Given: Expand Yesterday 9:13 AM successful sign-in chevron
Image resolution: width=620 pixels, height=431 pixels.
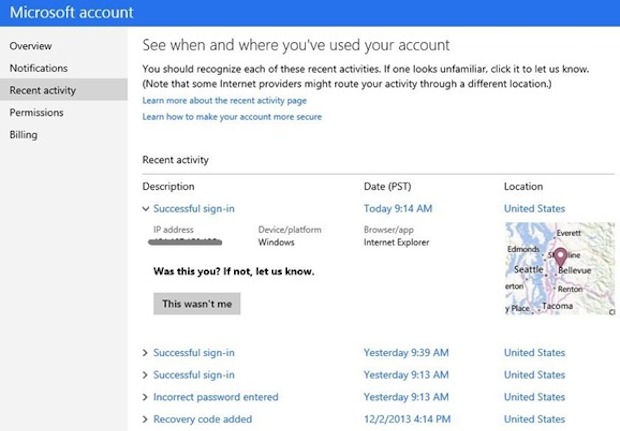Looking at the screenshot, I should tap(147, 375).
